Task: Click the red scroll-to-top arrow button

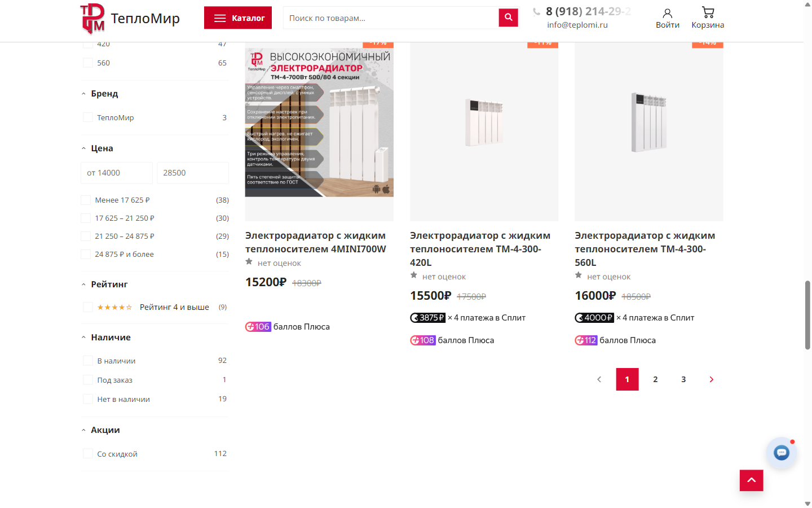Action: [x=751, y=480]
